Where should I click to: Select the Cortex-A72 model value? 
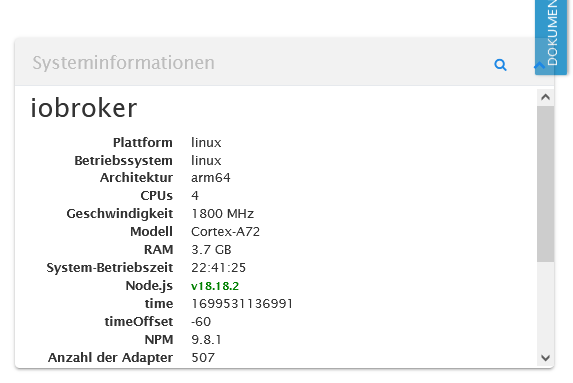(225, 232)
